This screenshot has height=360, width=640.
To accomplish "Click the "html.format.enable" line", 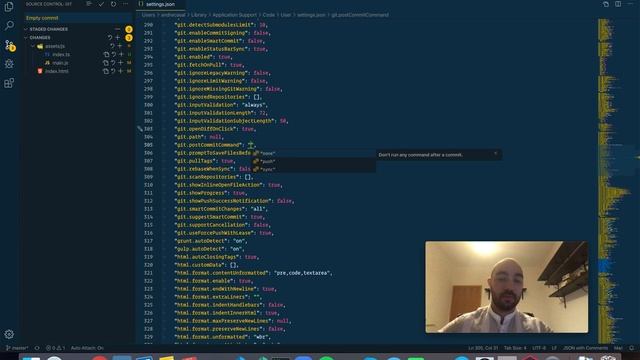I will (214, 281).
